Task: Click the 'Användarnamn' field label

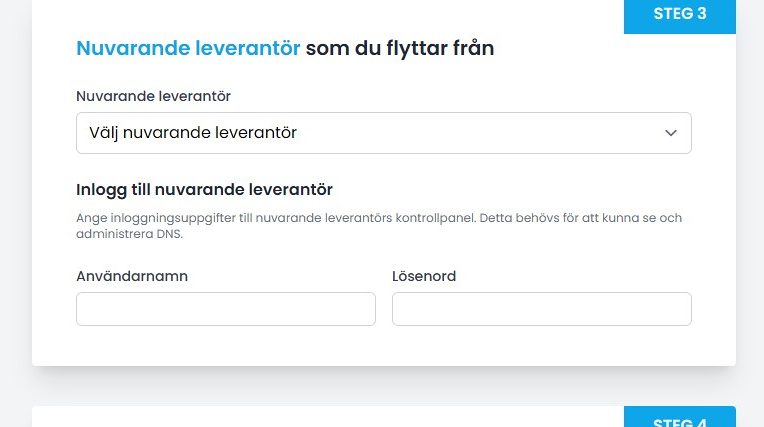Action: coord(132,276)
